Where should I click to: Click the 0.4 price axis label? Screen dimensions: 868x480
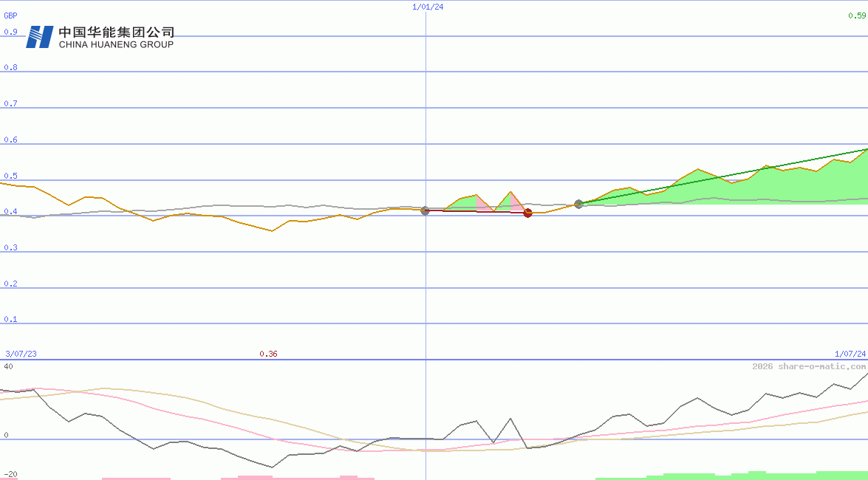point(10,211)
